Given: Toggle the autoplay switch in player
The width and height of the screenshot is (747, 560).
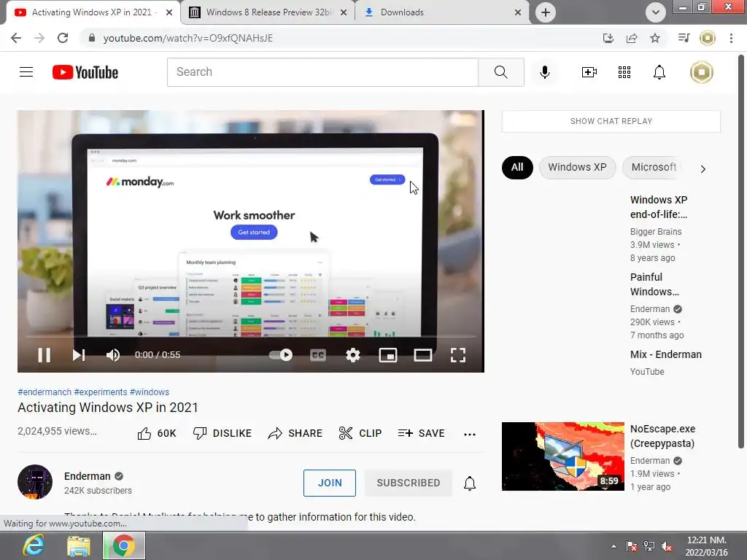Looking at the screenshot, I should [281, 355].
